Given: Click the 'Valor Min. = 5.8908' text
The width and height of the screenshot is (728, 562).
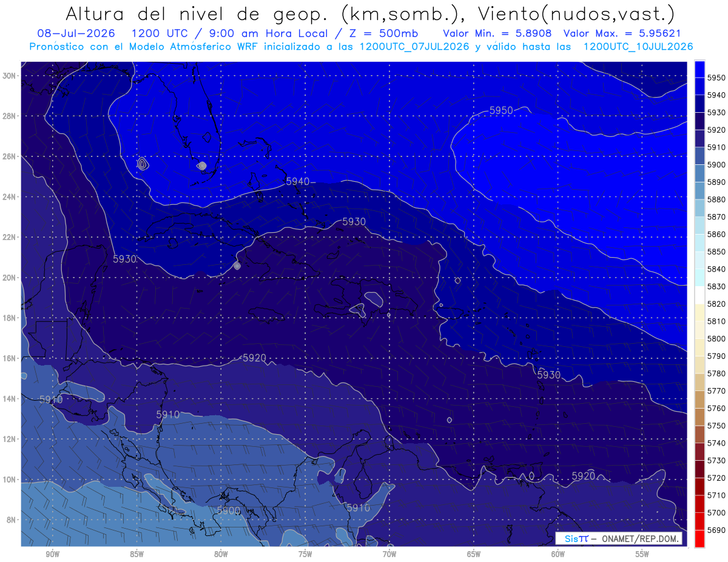Looking at the screenshot, I should 497,33.
